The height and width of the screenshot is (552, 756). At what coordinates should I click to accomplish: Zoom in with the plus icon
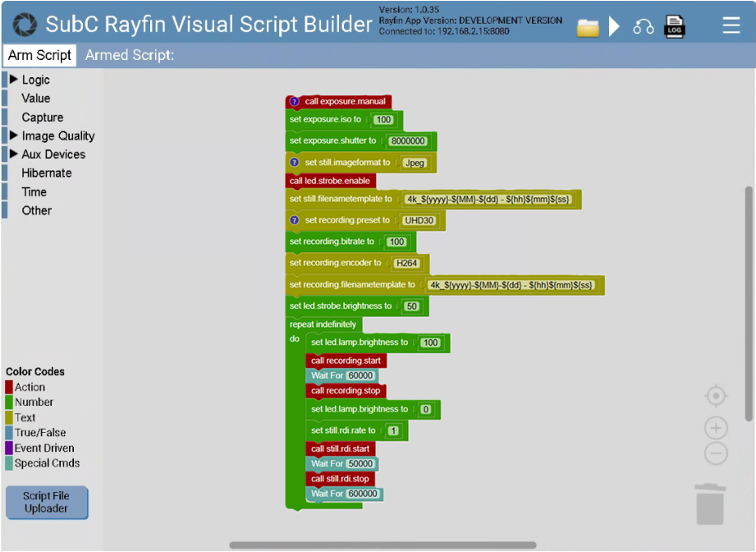click(716, 428)
